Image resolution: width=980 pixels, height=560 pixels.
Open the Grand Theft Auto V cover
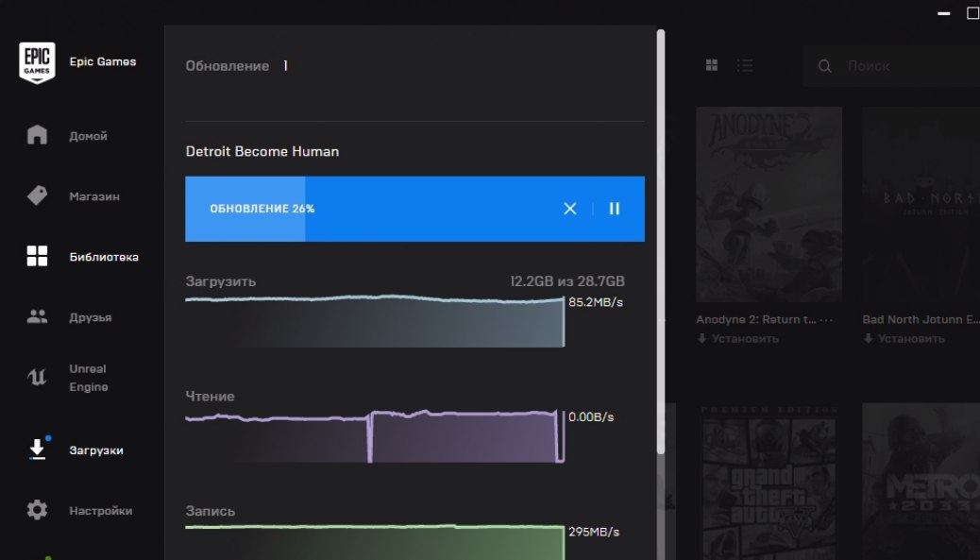coord(769,482)
